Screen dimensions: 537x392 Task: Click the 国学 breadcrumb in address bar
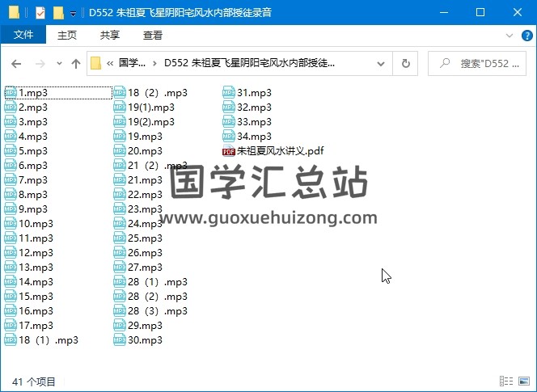coord(132,63)
